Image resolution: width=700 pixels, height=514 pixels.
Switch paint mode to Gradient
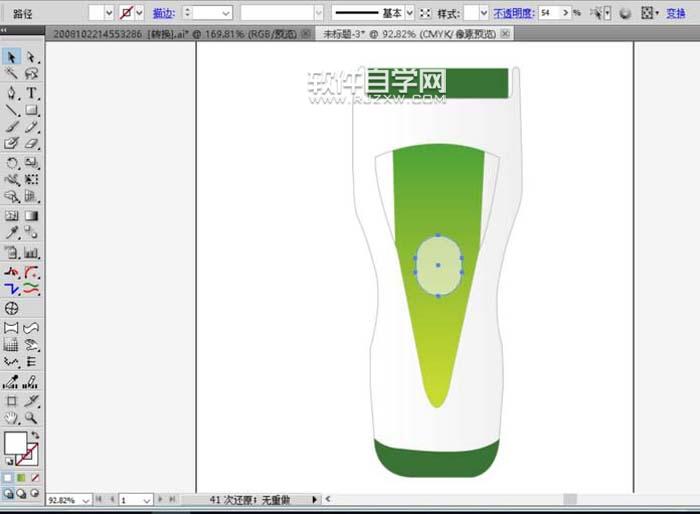22,477
